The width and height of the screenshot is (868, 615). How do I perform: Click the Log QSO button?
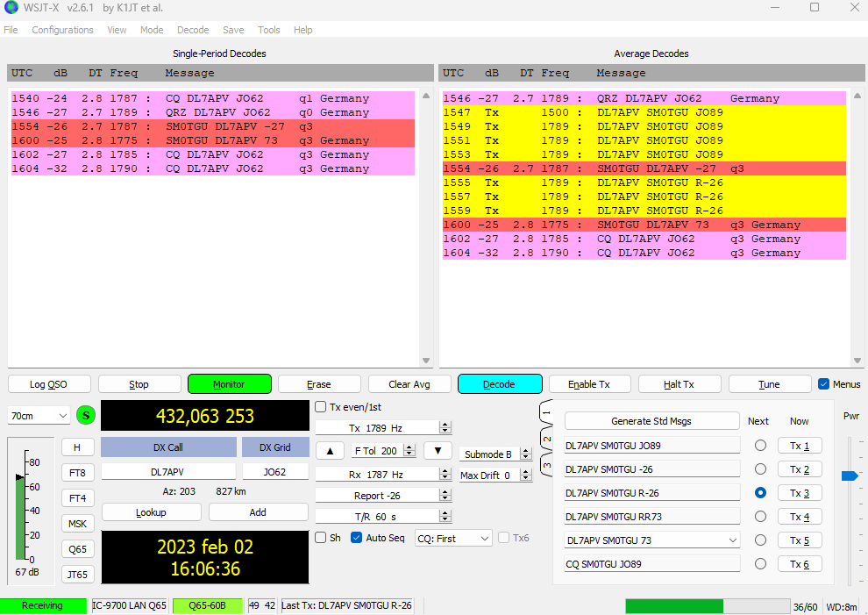[49, 384]
